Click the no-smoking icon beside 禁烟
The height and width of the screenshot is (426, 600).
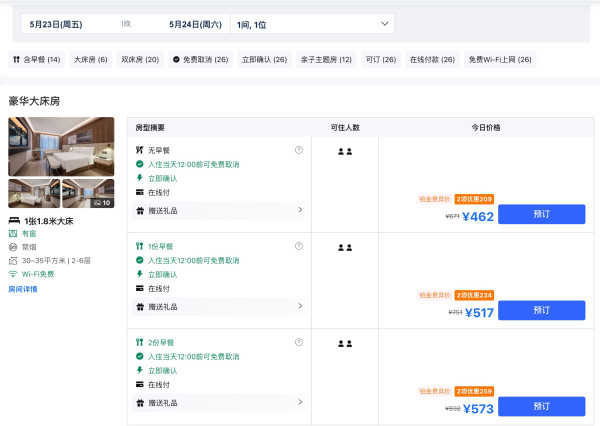click(13, 247)
